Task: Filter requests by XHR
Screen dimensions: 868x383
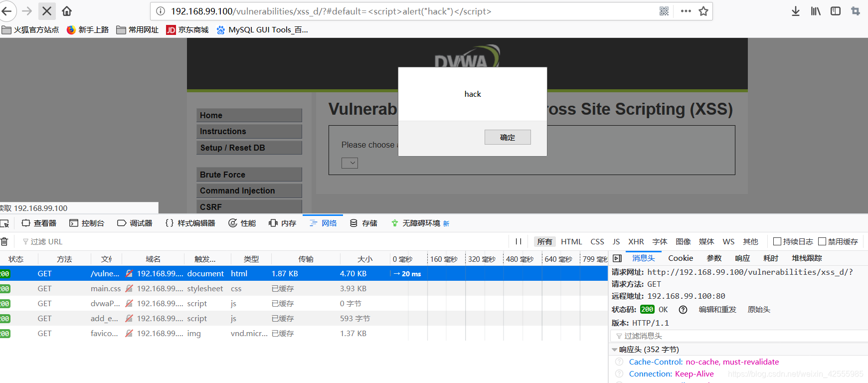Action: point(636,241)
